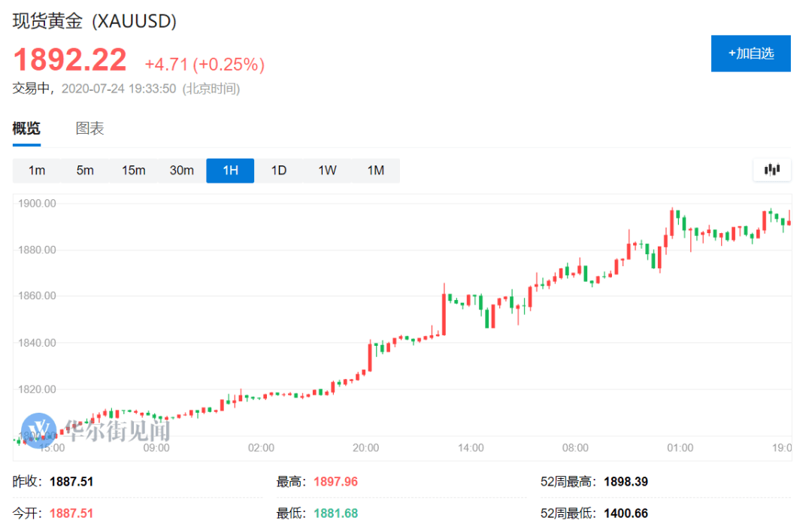Click the 08:00 time axis label
Viewport: 812px width, 524px height.
coord(575,448)
